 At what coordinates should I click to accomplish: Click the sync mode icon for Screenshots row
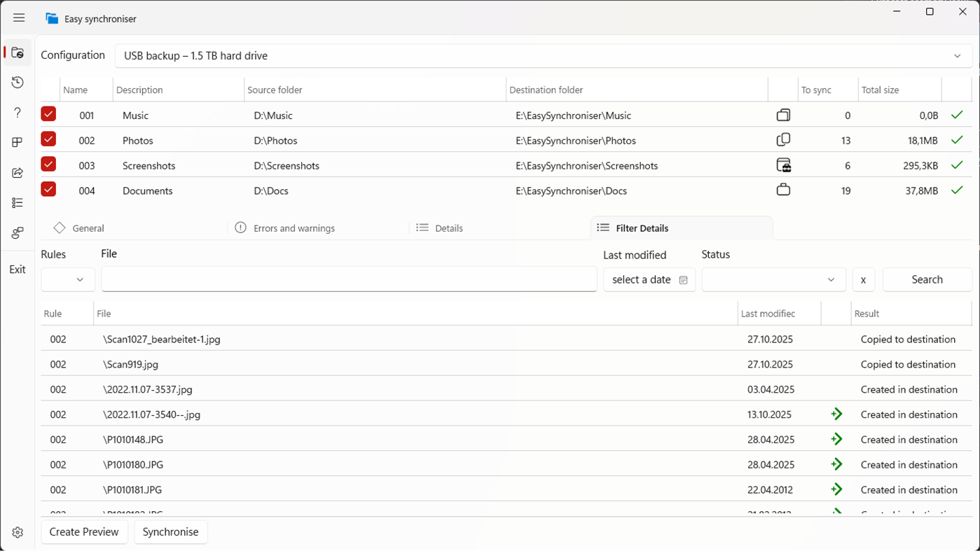click(783, 166)
